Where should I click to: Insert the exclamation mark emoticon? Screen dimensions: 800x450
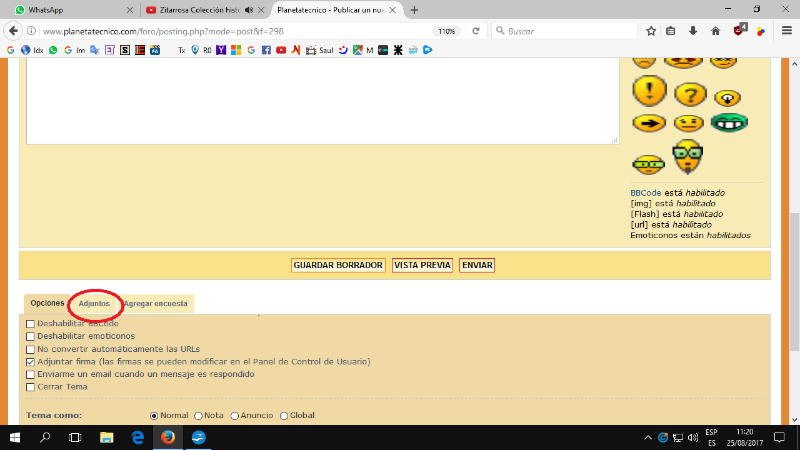coord(649,92)
